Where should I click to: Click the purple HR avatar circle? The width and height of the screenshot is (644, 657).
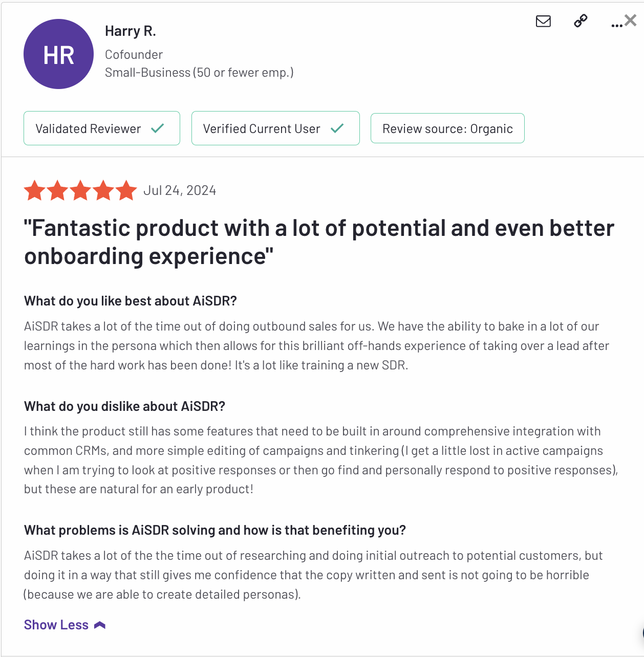(59, 54)
